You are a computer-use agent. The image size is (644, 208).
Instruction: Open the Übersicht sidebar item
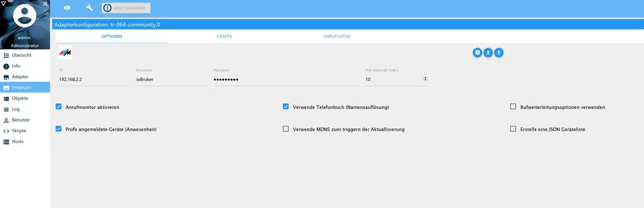click(25, 55)
